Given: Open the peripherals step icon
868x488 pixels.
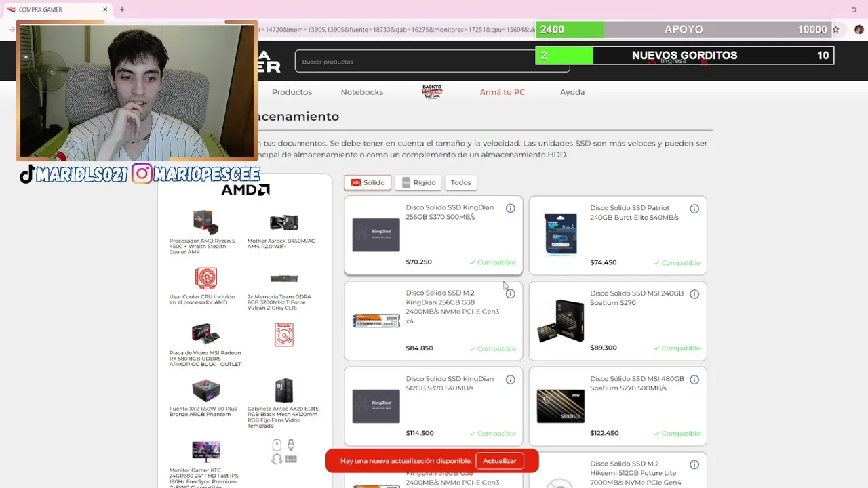Looking at the screenshot, I should (283, 451).
